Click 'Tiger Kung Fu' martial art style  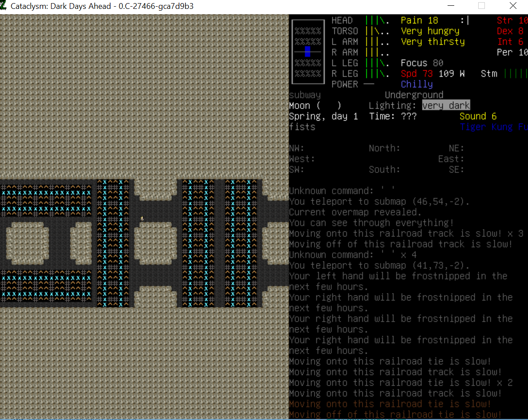(494, 127)
